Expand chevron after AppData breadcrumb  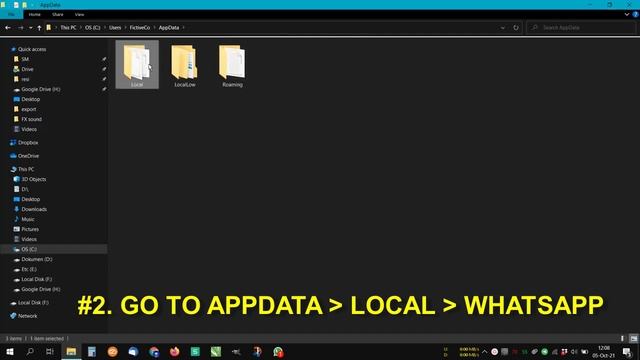click(x=184, y=28)
